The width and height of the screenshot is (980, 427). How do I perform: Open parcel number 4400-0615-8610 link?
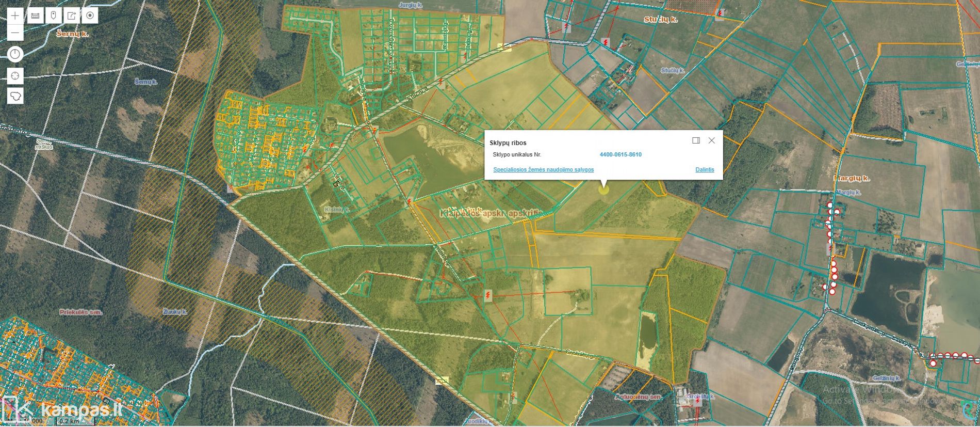(620, 154)
